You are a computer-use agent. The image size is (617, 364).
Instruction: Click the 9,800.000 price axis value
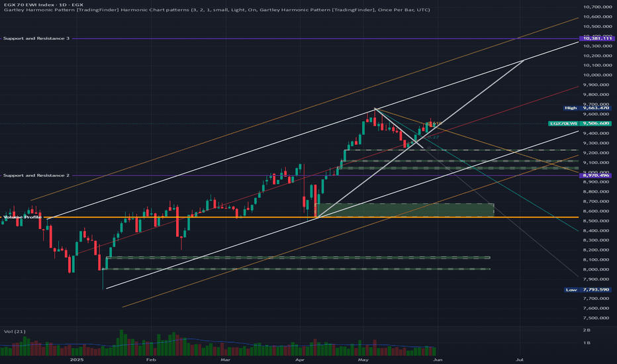click(597, 95)
